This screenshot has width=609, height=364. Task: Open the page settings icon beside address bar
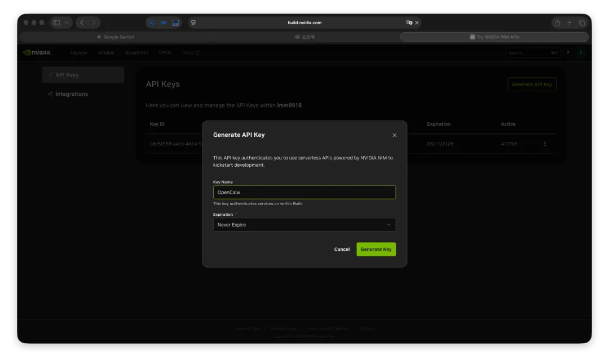tap(193, 23)
